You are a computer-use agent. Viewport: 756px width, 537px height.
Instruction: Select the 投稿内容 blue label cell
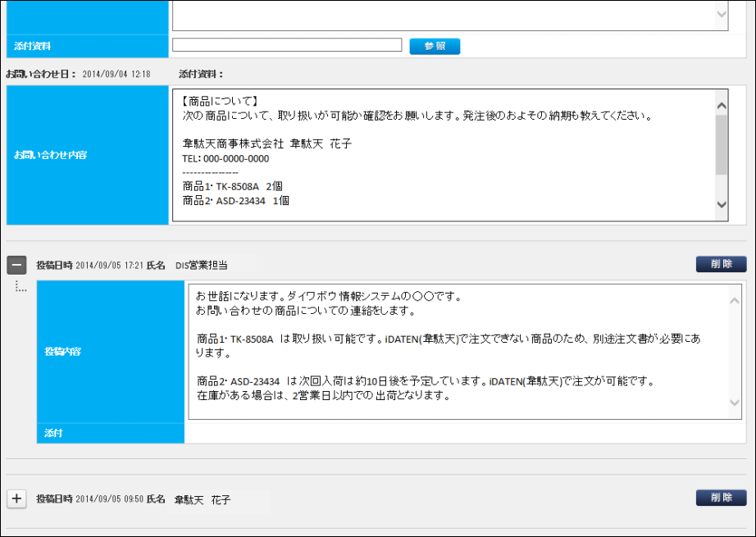click(111, 351)
